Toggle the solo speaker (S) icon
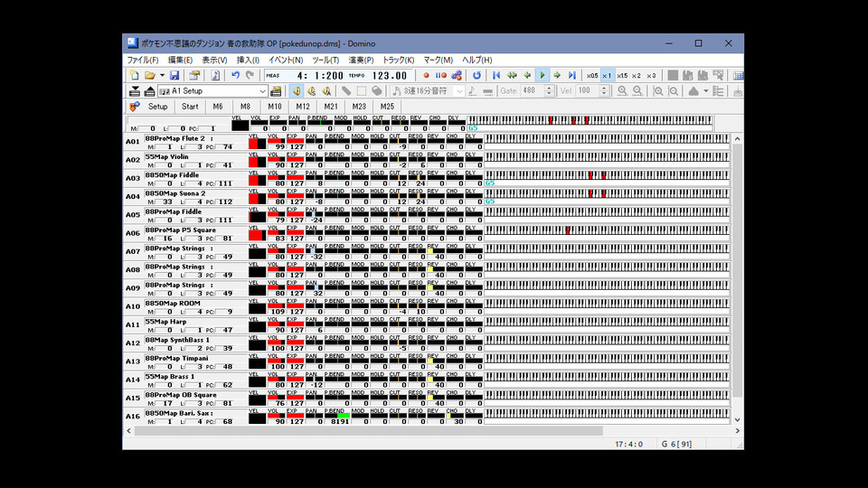This screenshot has width=868, height=488. pyautogui.click(x=312, y=90)
